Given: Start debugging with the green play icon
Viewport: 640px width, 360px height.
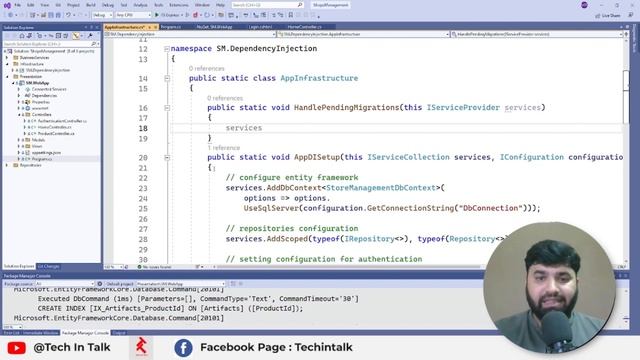Looking at the screenshot, I should point(157,15).
